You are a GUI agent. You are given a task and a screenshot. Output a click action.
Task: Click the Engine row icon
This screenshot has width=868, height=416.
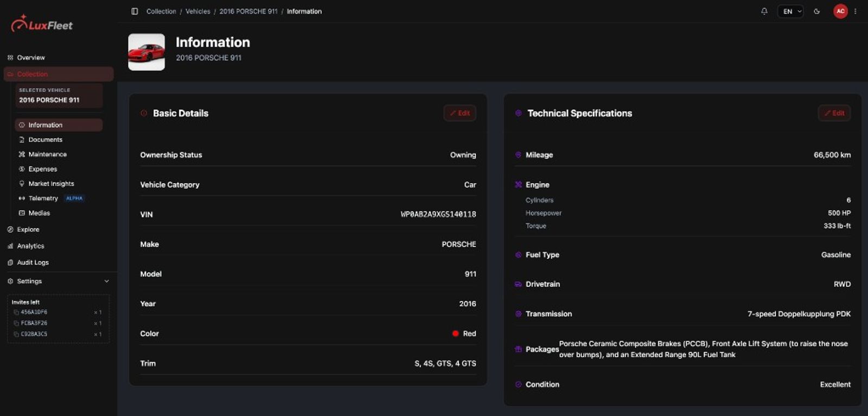tap(518, 184)
